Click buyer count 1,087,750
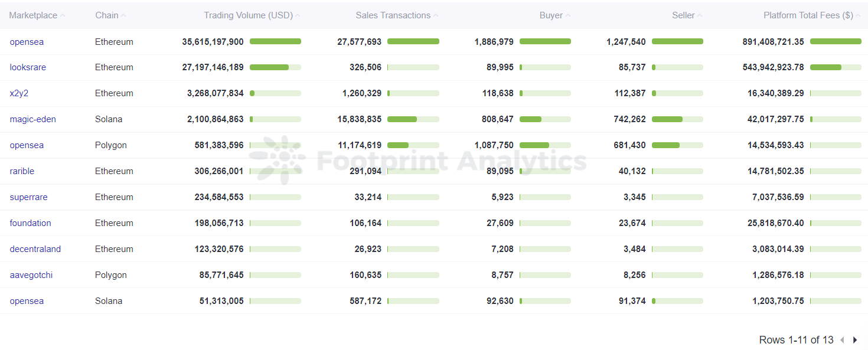 (x=494, y=145)
